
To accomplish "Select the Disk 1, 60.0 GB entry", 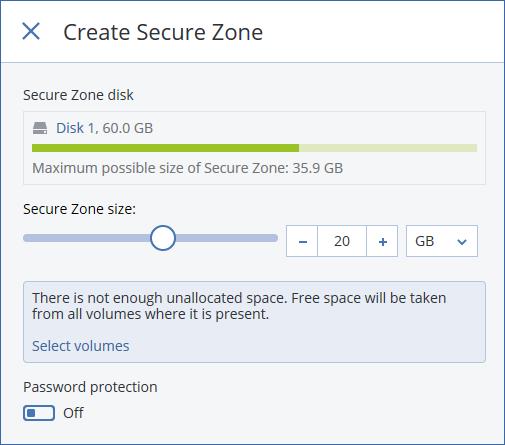I will pyautogui.click(x=104, y=128).
